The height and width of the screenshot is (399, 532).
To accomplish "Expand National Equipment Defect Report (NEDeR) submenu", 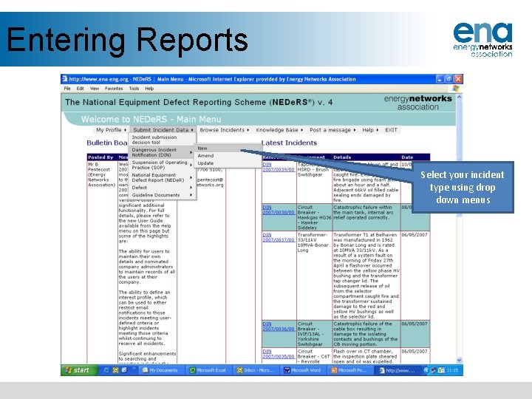I will [x=162, y=177].
